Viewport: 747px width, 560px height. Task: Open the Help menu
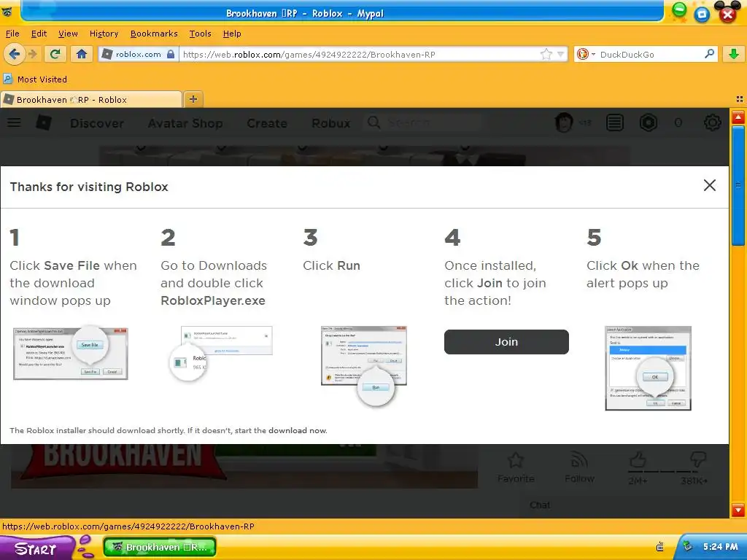[x=232, y=34]
